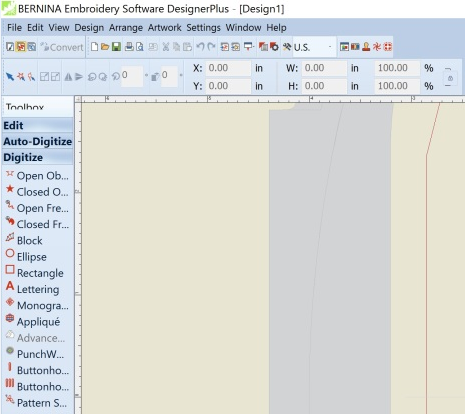Viewport: 465px width, 414px height.
Task: Click the person stamp icon in toolbar
Action: tap(366, 47)
